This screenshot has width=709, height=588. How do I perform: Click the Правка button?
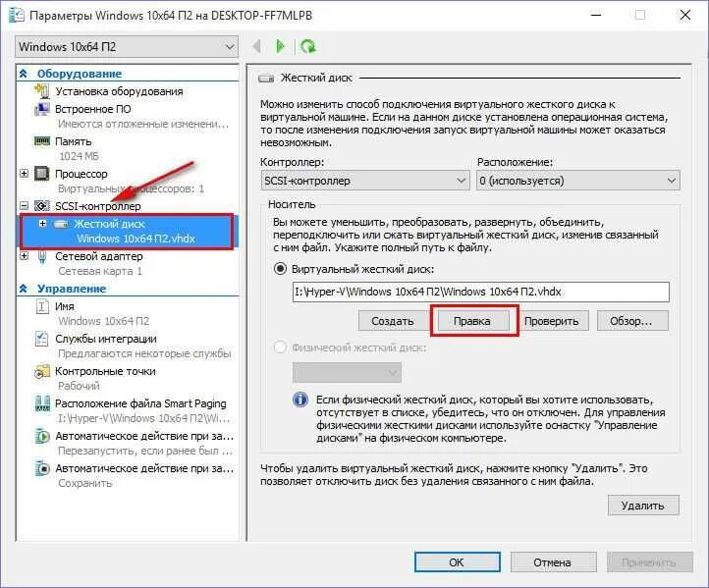tap(472, 321)
